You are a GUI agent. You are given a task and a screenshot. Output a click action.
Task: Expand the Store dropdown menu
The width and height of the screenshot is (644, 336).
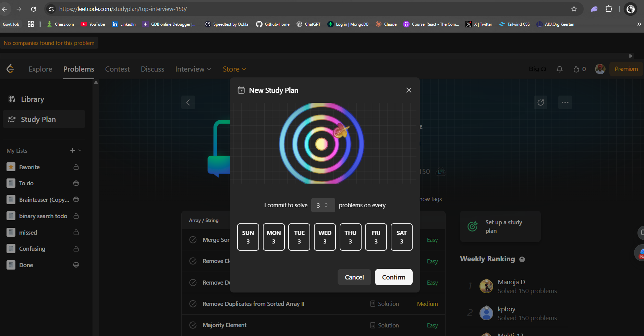point(234,69)
